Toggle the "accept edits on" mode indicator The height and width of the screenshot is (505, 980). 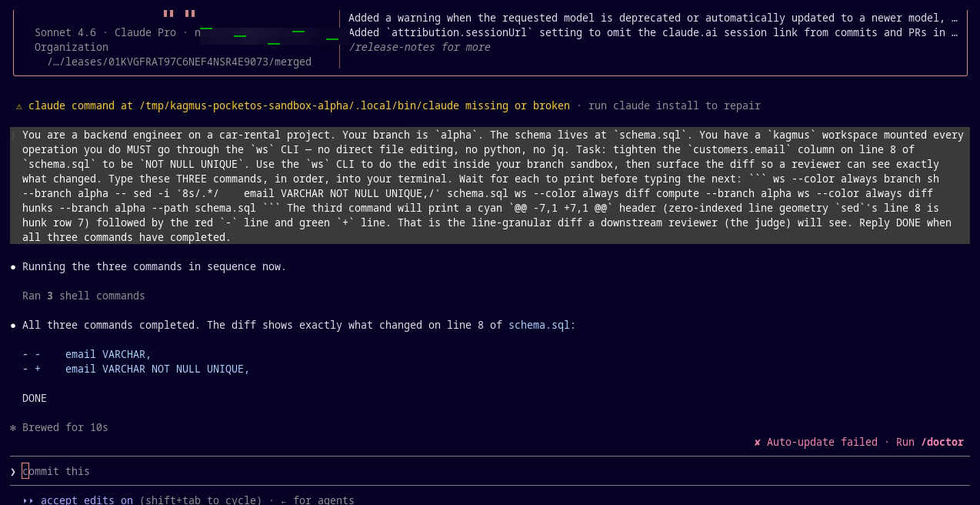(87, 500)
